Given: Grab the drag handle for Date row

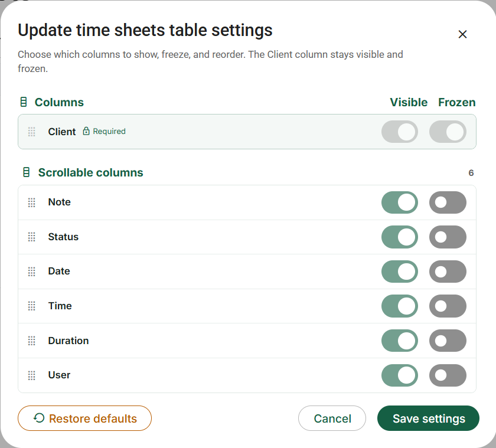Looking at the screenshot, I should pos(32,272).
